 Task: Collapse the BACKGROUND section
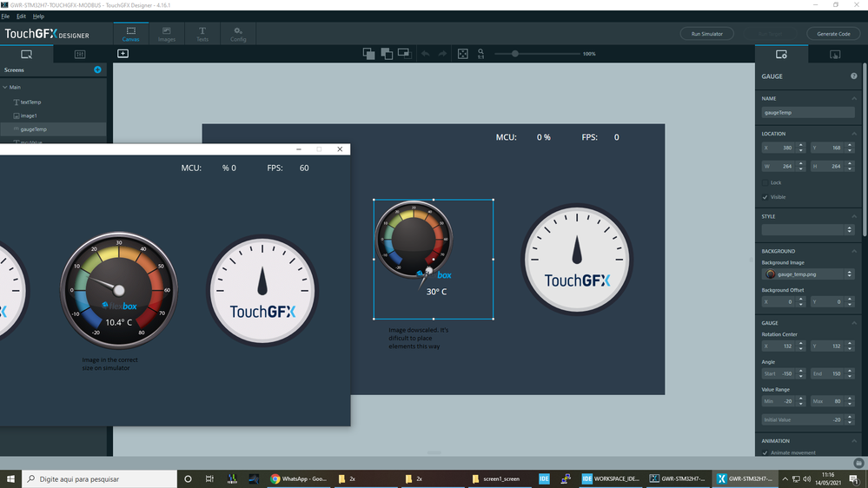coord(853,251)
